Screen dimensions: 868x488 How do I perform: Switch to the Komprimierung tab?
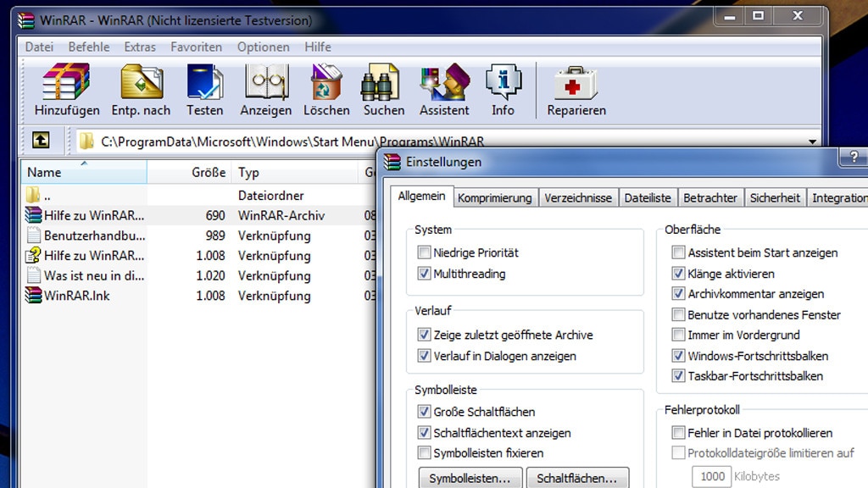(x=495, y=197)
